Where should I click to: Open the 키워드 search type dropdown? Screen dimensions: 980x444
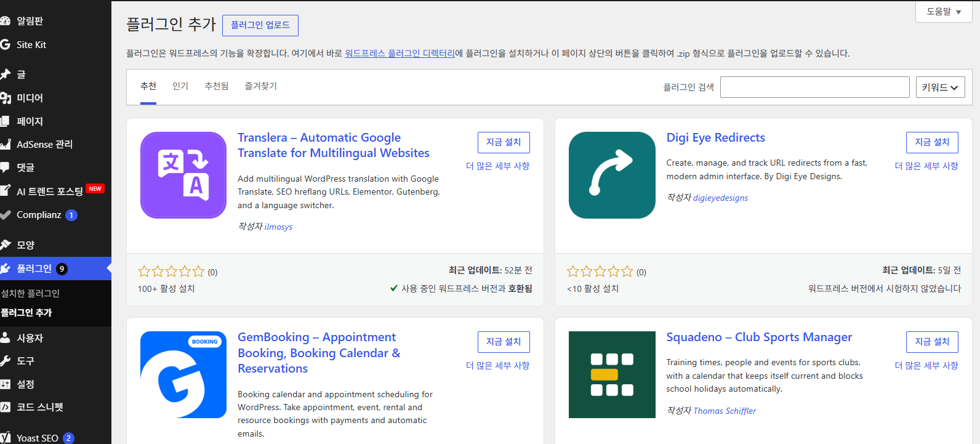(940, 87)
